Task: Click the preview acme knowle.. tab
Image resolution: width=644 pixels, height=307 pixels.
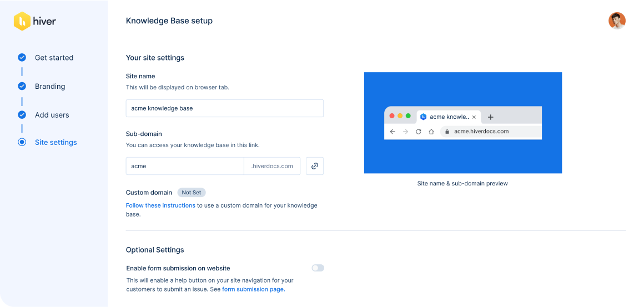Action: pos(449,117)
